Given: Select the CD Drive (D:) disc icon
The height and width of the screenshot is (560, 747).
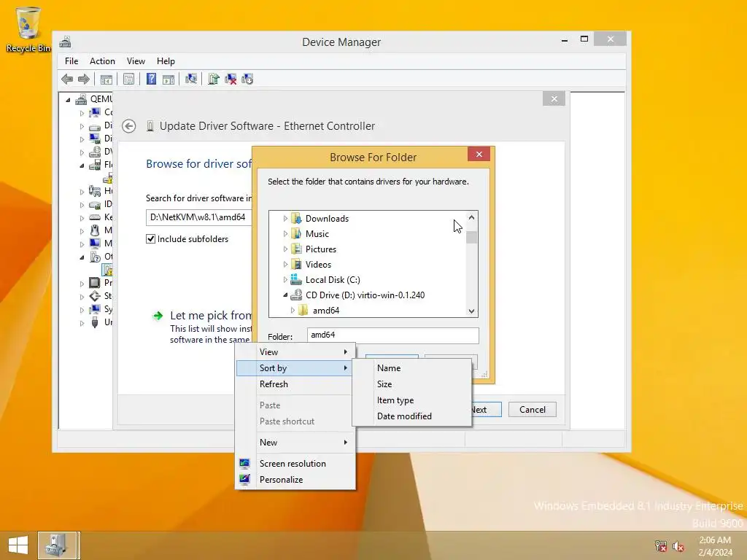Looking at the screenshot, I should tap(296, 295).
